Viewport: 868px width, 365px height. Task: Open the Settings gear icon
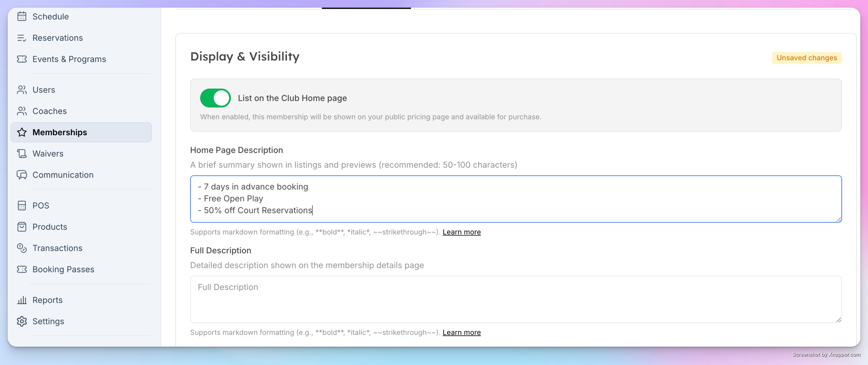(x=22, y=321)
